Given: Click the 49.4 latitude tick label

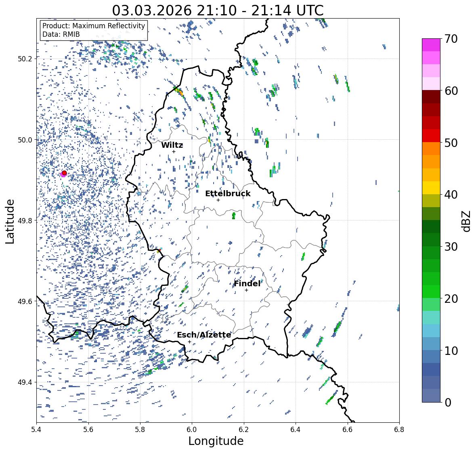Looking at the screenshot, I should 25,382.
